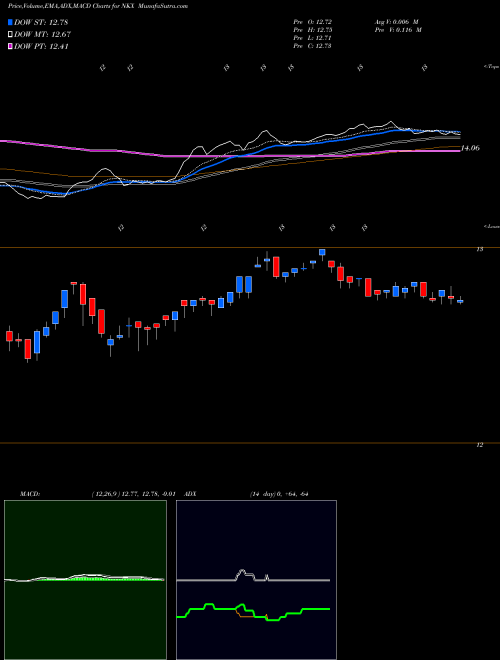Click the 'Pre H: 12.75' value
This screenshot has width=500, height=660.
coord(313,30)
